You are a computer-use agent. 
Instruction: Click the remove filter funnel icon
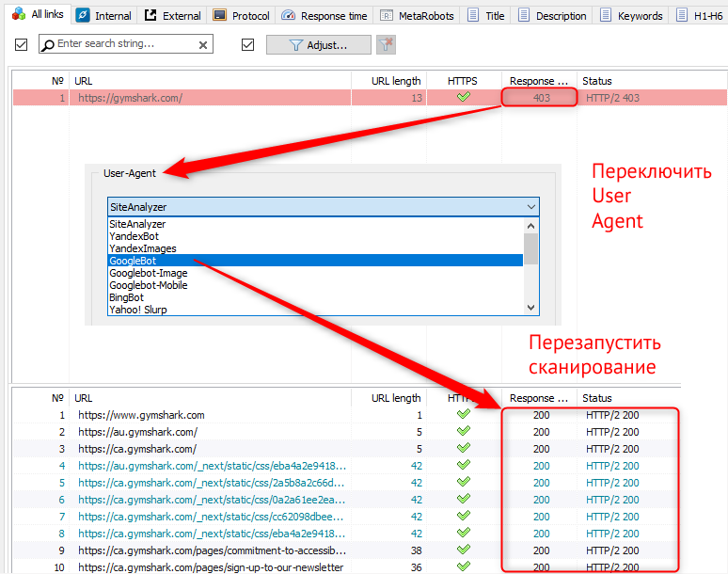386,45
